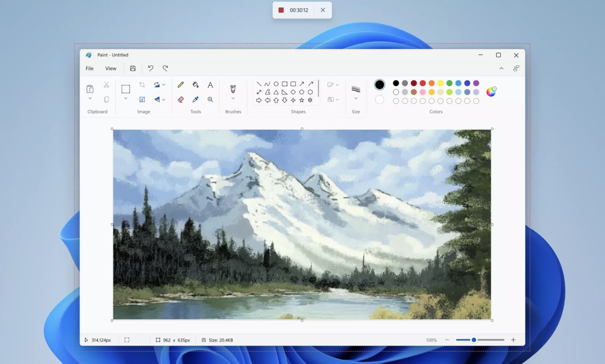The image size is (605, 364).
Task: Select the straight Line shape
Action: (259, 84)
